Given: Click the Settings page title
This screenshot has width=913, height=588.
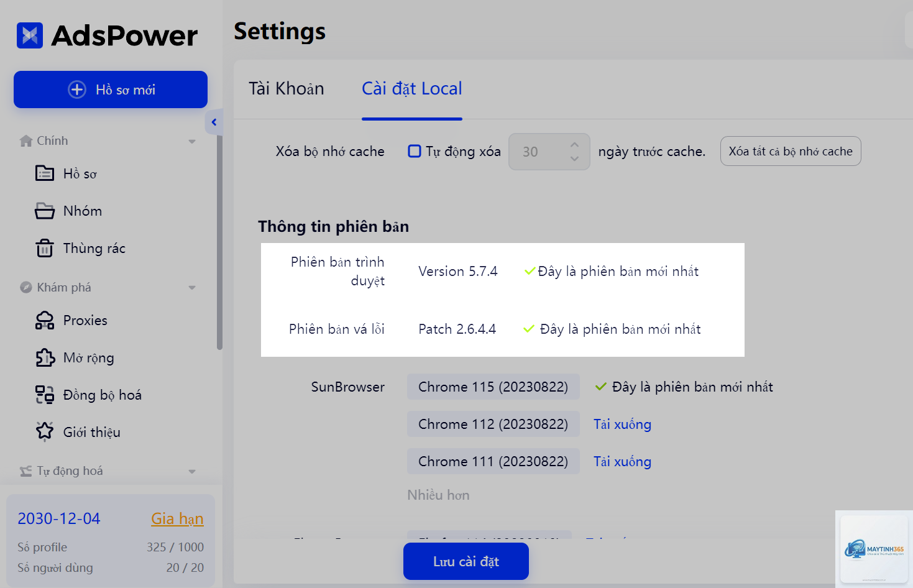Looking at the screenshot, I should click(280, 32).
